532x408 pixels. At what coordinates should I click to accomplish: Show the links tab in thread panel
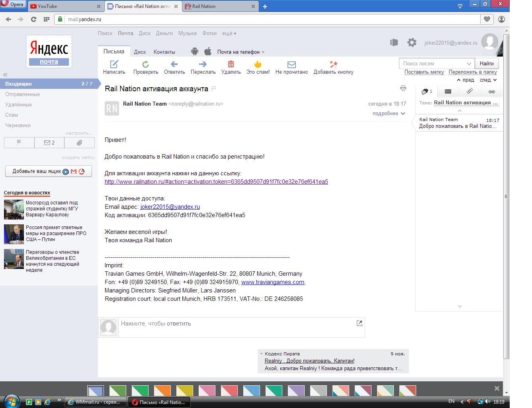pos(492,91)
